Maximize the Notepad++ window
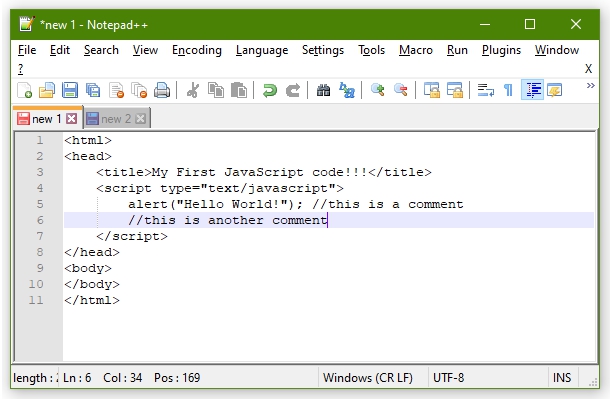 click(530, 24)
